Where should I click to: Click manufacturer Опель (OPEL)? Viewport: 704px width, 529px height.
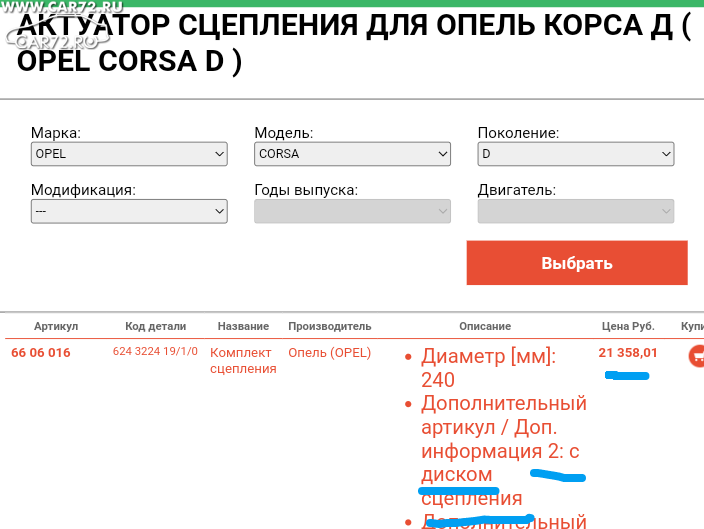(x=330, y=353)
